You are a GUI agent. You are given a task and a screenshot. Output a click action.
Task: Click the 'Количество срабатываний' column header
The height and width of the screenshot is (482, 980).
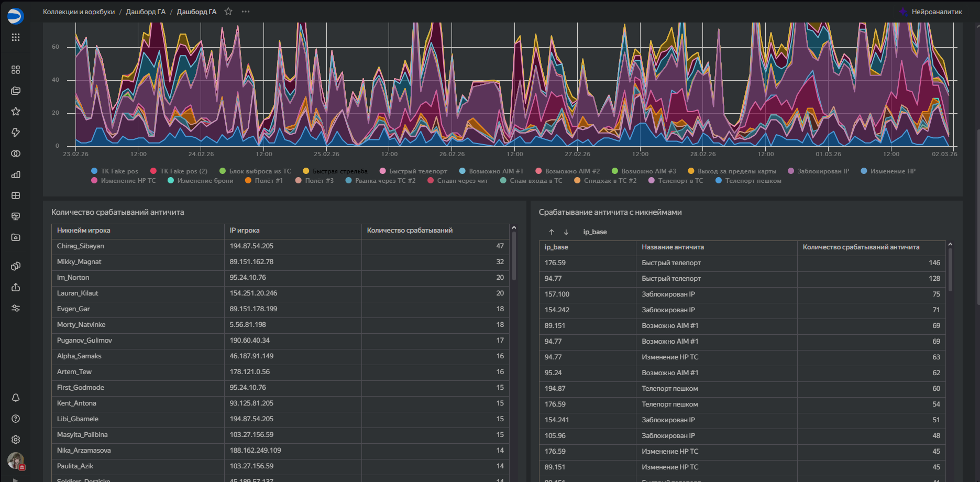click(410, 231)
